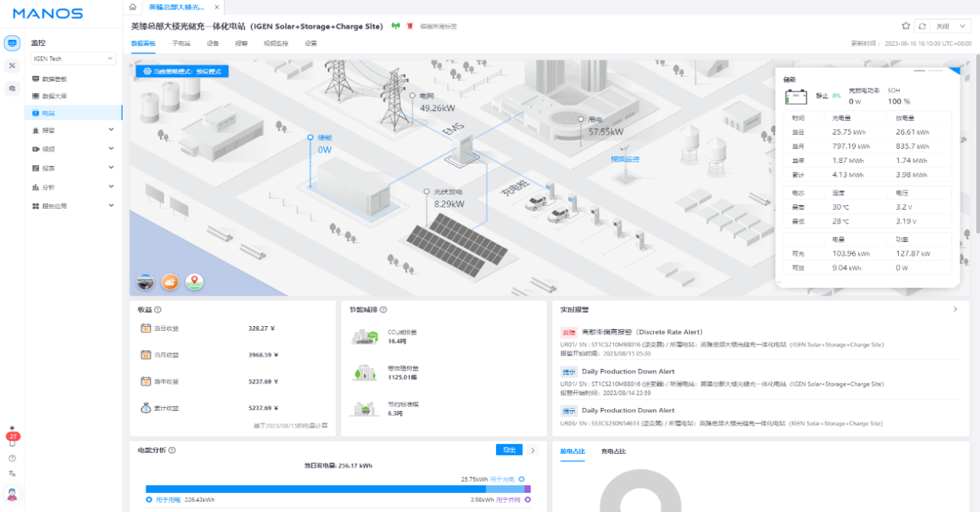Open the monitoring module icon in left rail

[12, 43]
